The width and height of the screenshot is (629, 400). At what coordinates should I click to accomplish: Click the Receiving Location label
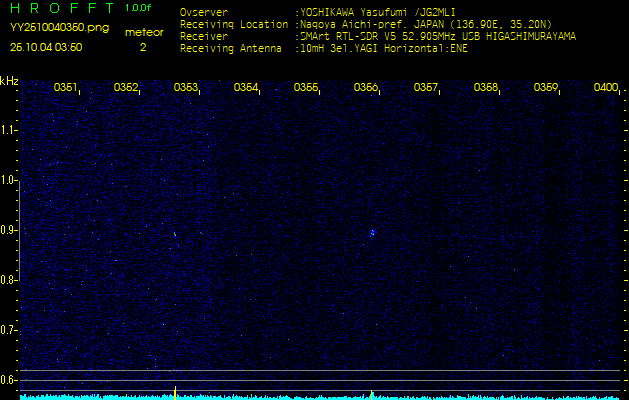click(x=234, y=24)
